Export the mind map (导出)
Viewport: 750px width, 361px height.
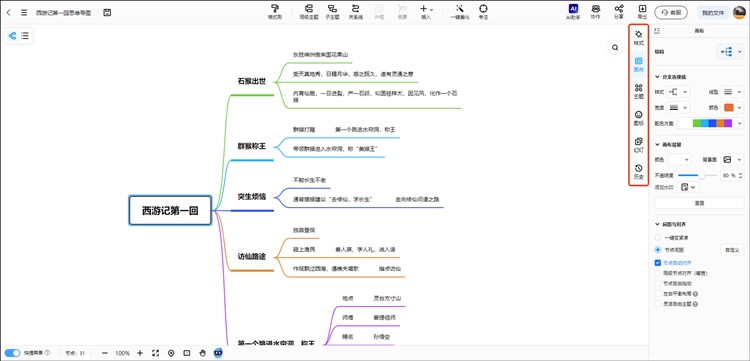[642, 12]
